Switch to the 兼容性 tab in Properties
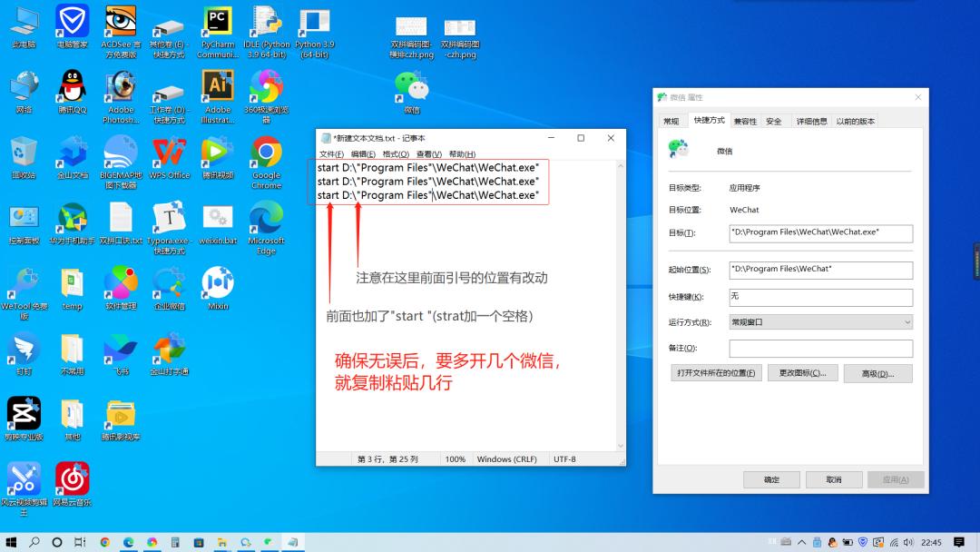This screenshot has width=980, height=552. (x=745, y=119)
